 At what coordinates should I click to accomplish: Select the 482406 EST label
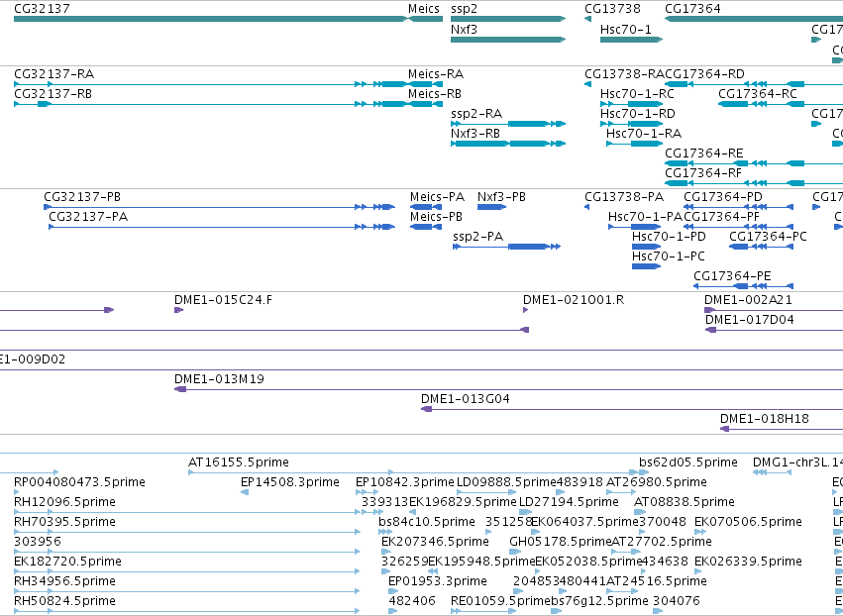click(412, 601)
